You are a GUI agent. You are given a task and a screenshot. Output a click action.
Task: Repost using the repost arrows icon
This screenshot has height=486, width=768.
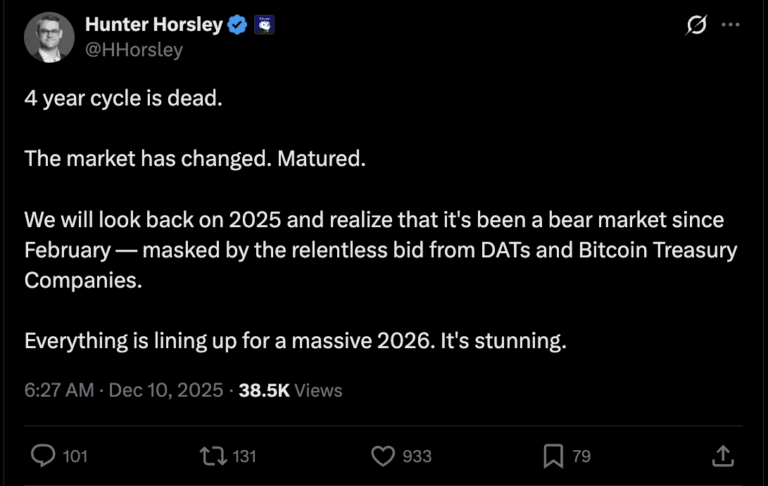[x=212, y=456]
